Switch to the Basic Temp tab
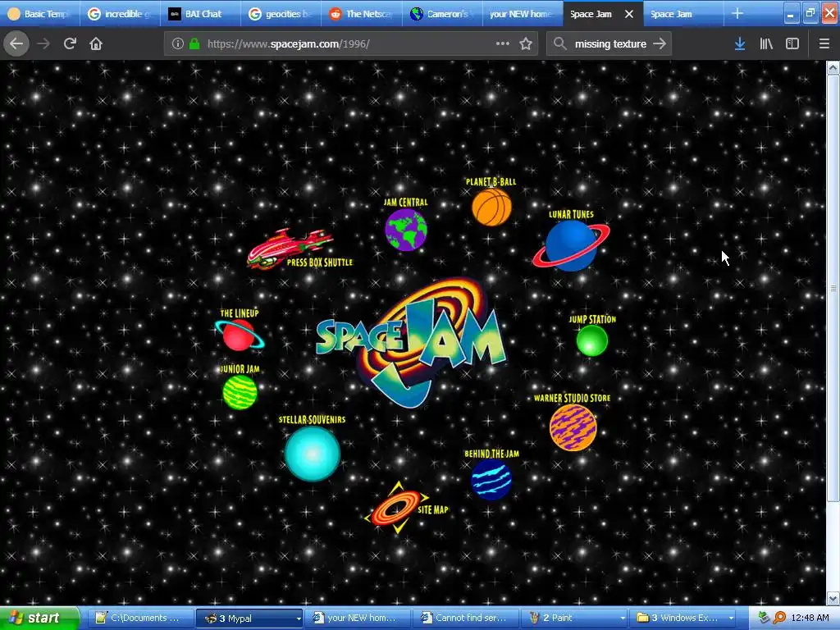Image resolution: width=840 pixels, height=630 pixels. [x=40, y=14]
